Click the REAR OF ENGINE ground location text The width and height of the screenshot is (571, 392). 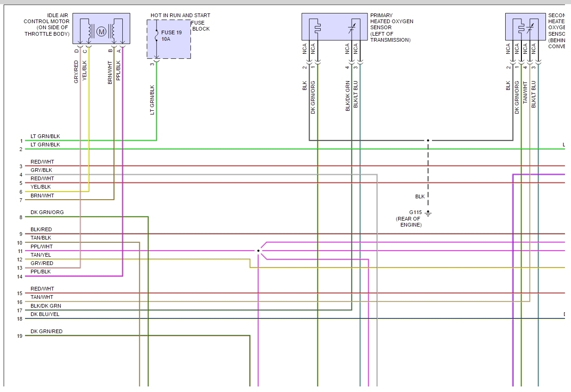tap(408, 222)
